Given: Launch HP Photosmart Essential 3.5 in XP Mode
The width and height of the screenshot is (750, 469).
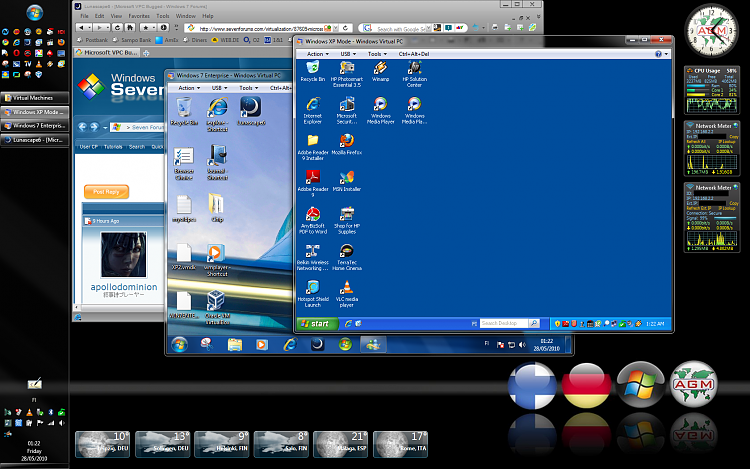Looking at the screenshot, I should point(347,74).
